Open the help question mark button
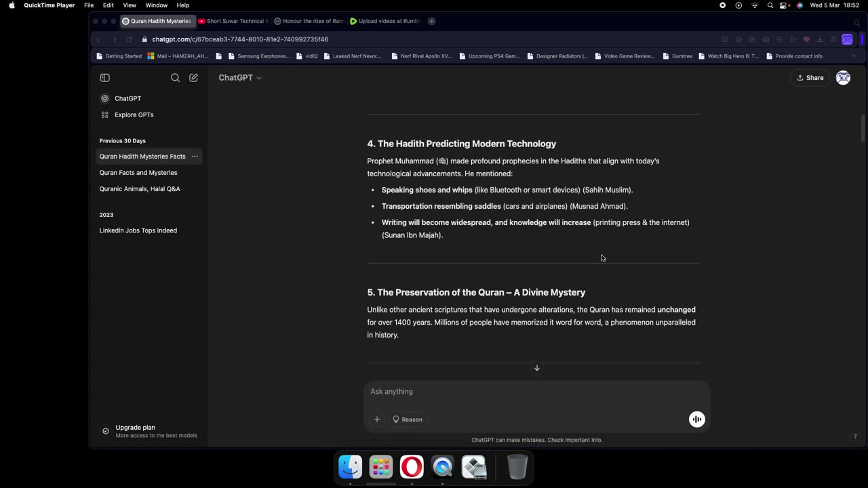The image size is (868, 488). pos(854,436)
